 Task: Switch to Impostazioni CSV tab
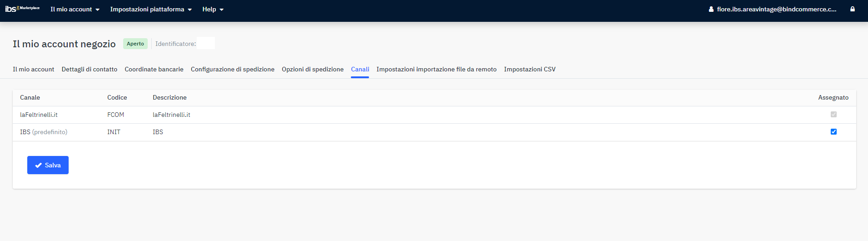529,69
